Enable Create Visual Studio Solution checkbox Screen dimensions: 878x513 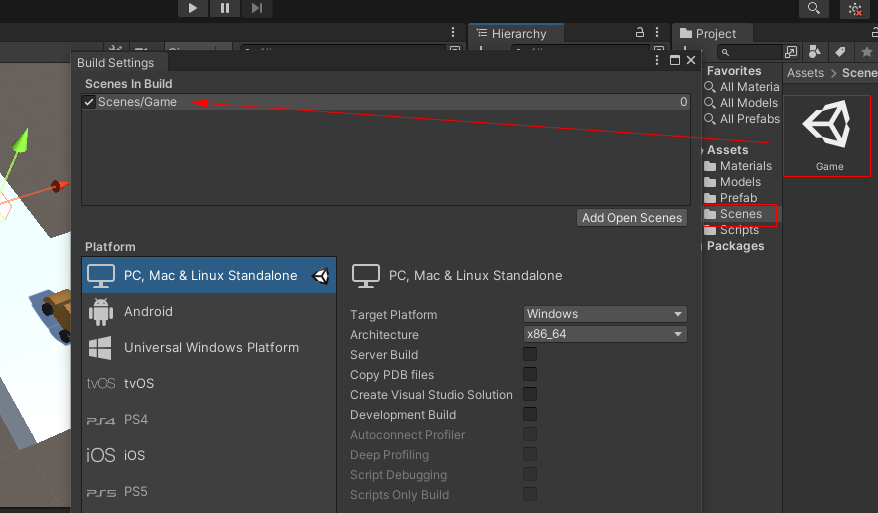click(x=530, y=394)
